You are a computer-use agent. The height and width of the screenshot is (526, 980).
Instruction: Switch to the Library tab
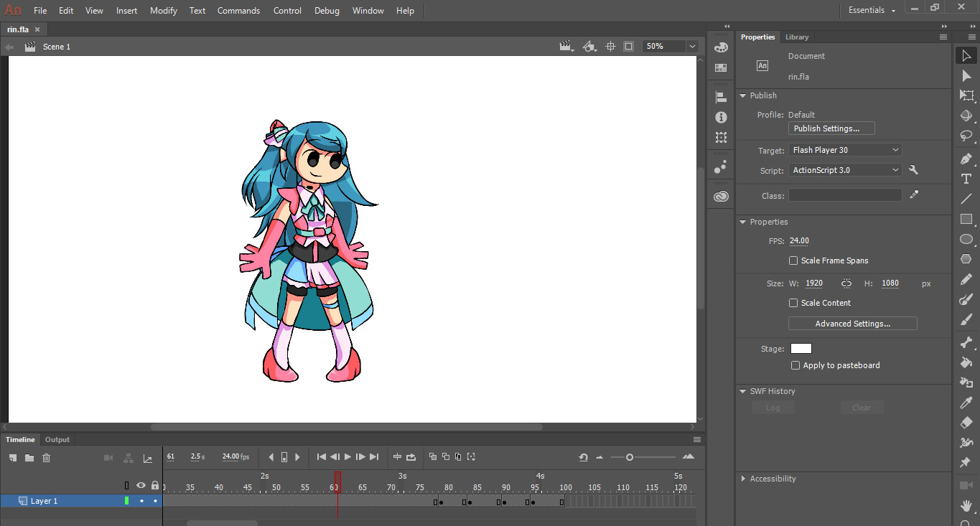click(x=796, y=37)
